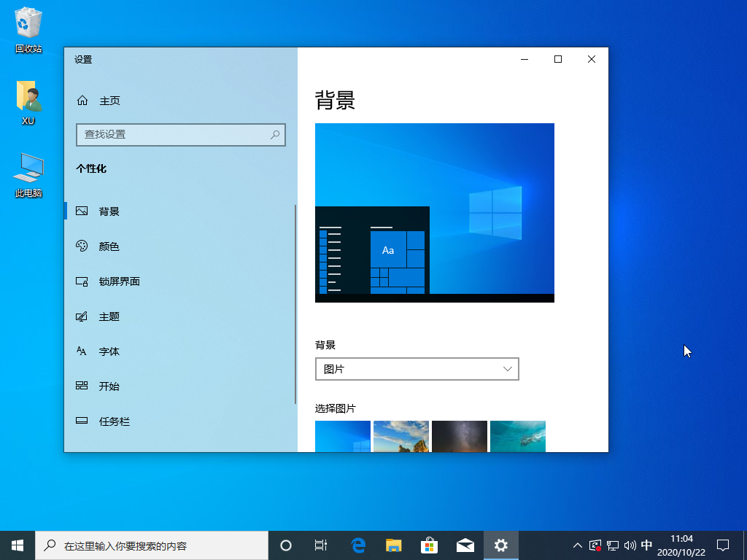Select 颜色 in the personalization sidebar
747x560 pixels.
click(109, 246)
